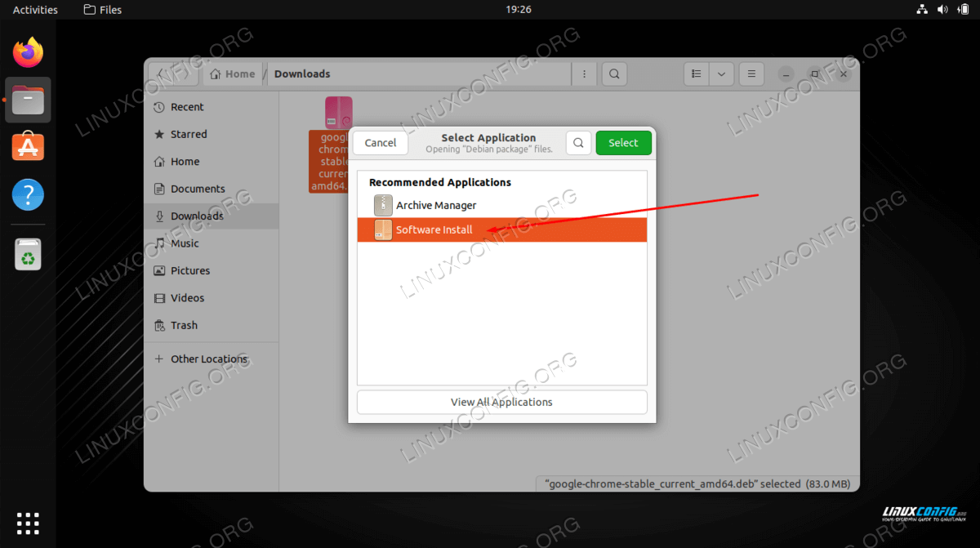Open the Help icon in the dock
The height and width of the screenshot is (548, 980).
(x=28, y=194)
